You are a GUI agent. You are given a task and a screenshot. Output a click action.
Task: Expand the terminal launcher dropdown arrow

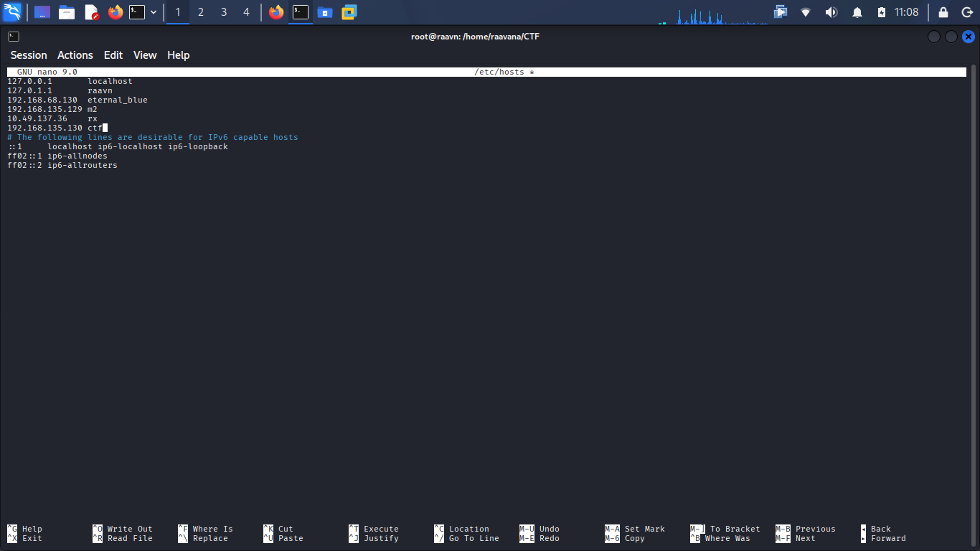tap(154, 12)
